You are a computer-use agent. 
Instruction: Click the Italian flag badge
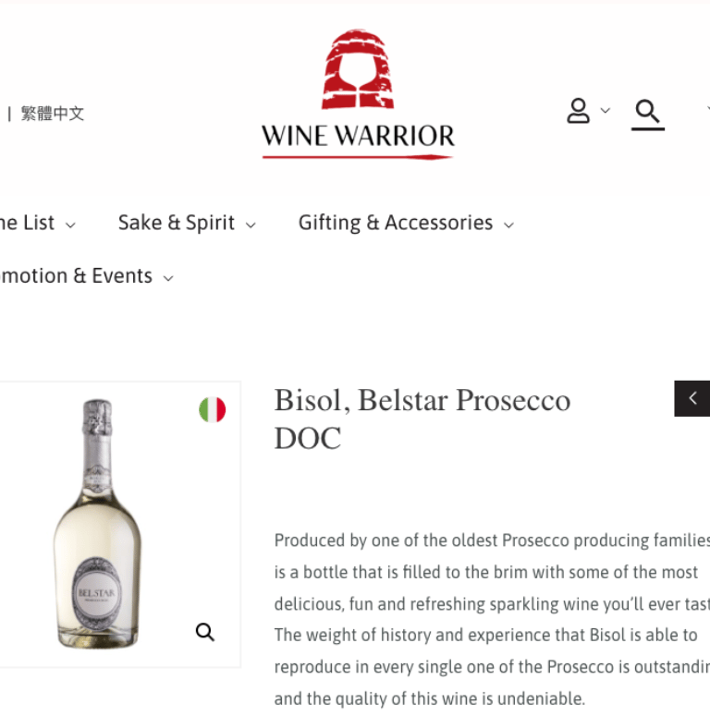point(213,409)
